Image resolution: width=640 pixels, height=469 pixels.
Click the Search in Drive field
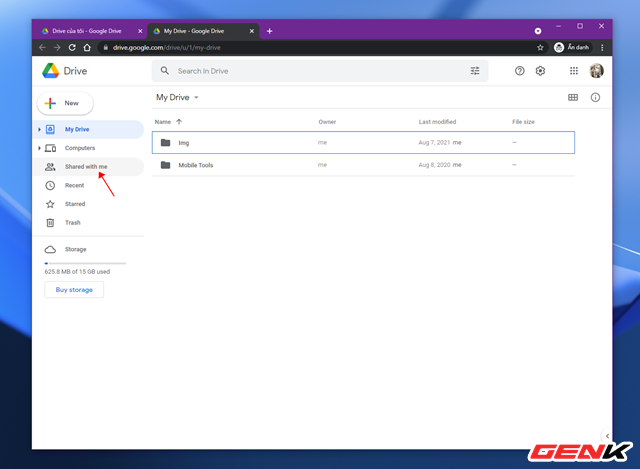(320, 71)
